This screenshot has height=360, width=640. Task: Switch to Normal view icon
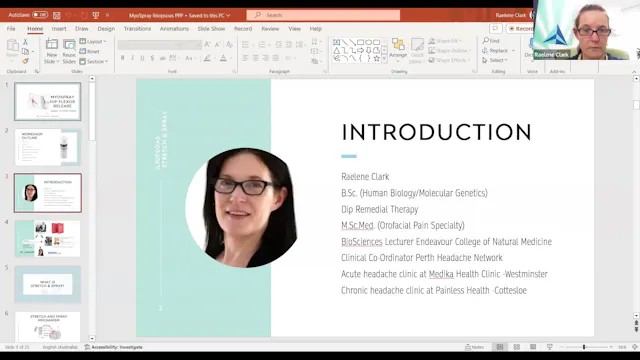pos(500,347)
